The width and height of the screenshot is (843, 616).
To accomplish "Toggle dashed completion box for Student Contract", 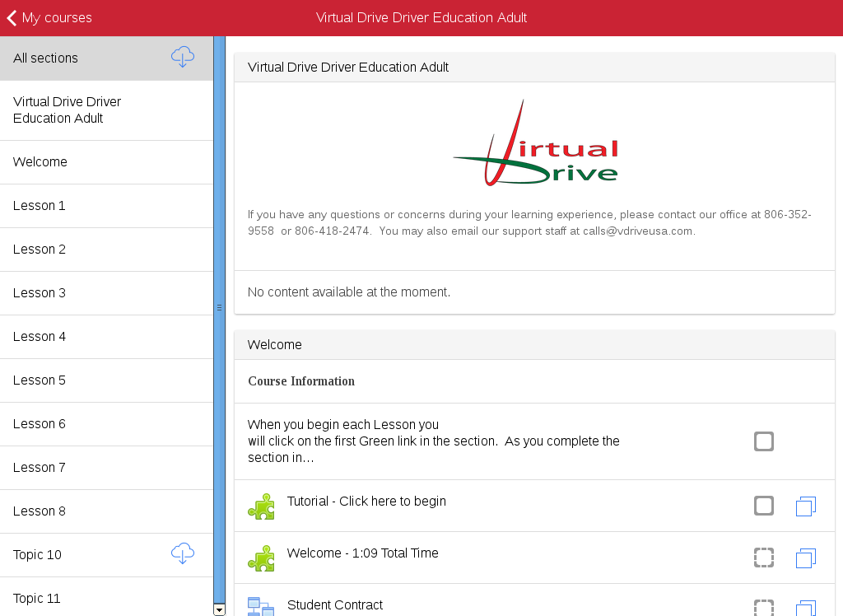I will [763, 608].
